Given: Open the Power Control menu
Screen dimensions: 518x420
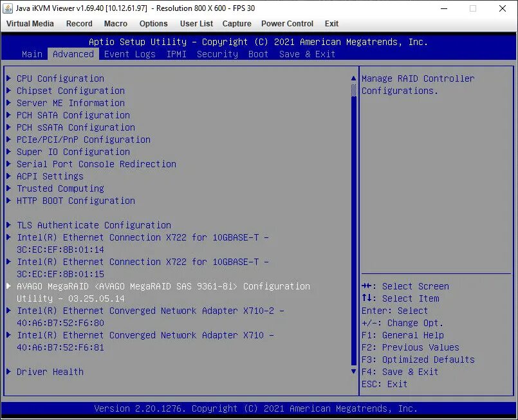Looking at the screenshot, I should 287,24.
